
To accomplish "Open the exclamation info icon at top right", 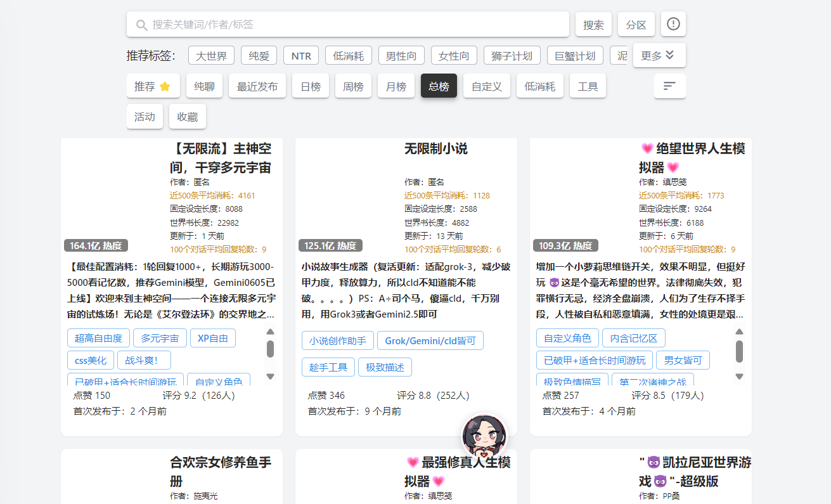I will click(673, 23).
